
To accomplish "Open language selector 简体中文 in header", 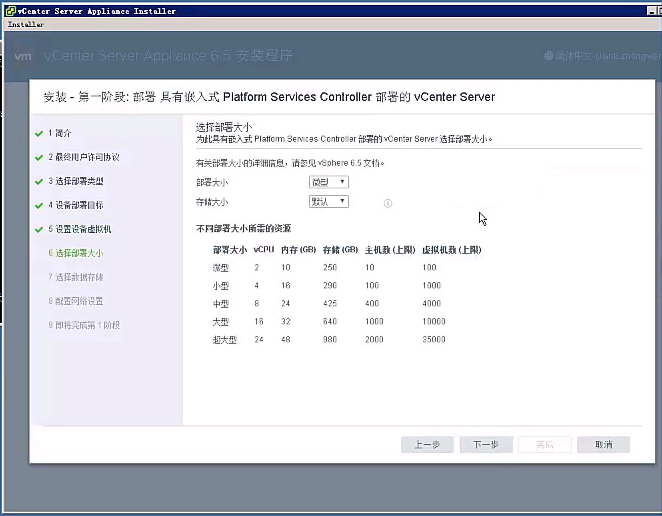I will click(603, 56).
